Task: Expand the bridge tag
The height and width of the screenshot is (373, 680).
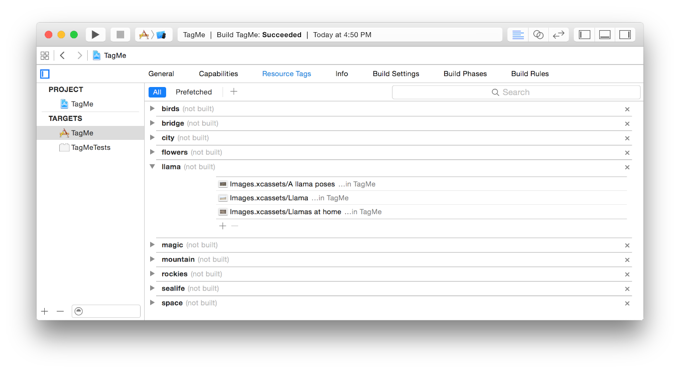Action: (152, 123)
